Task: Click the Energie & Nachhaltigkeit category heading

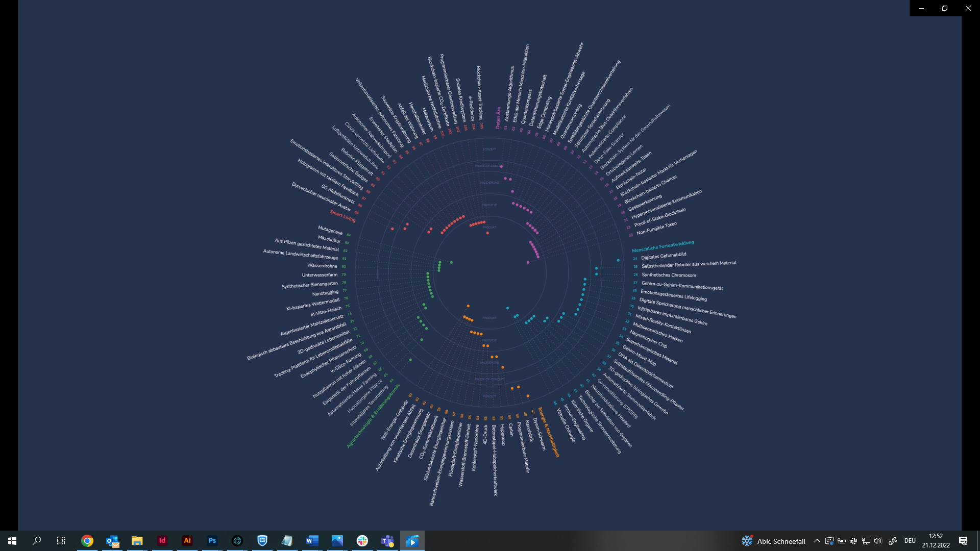Action: pyautogui.click(x=549, y=432)
